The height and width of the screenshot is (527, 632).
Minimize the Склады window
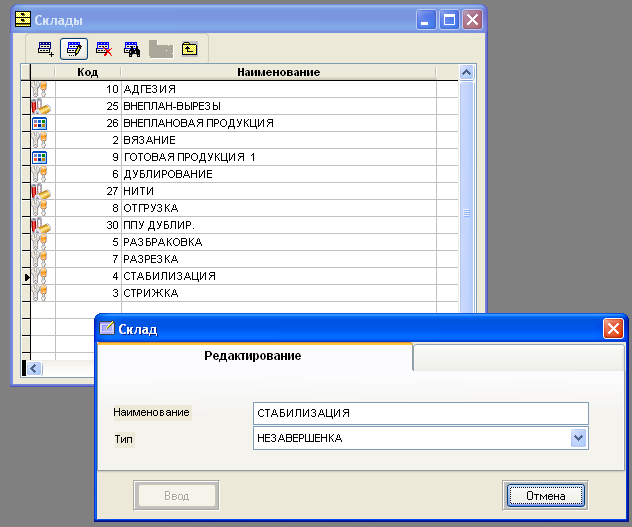[425, 19]
